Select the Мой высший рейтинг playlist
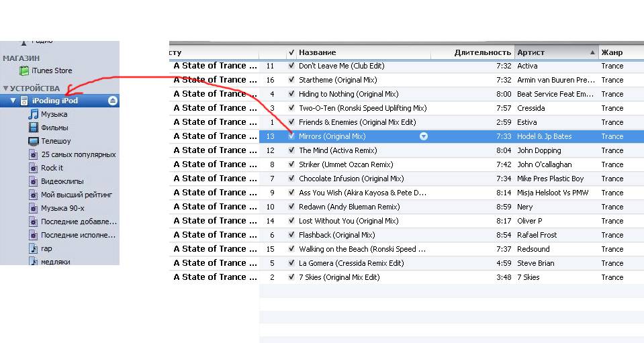Viewport: 644px width, 343px height. (x=77, y=195)
